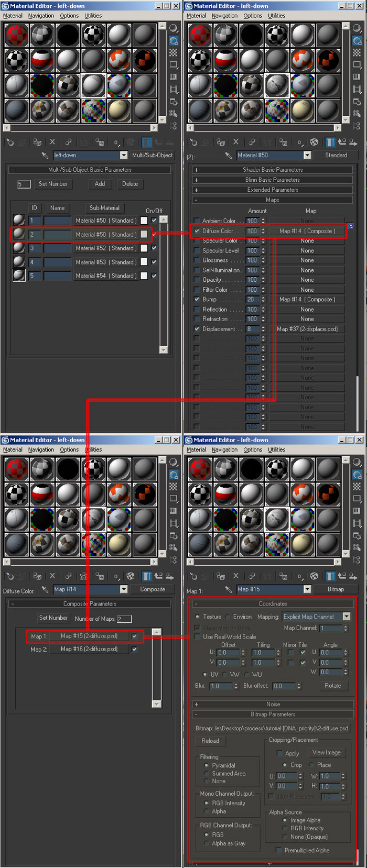Select the Environ radio button

tap(228, 617)
